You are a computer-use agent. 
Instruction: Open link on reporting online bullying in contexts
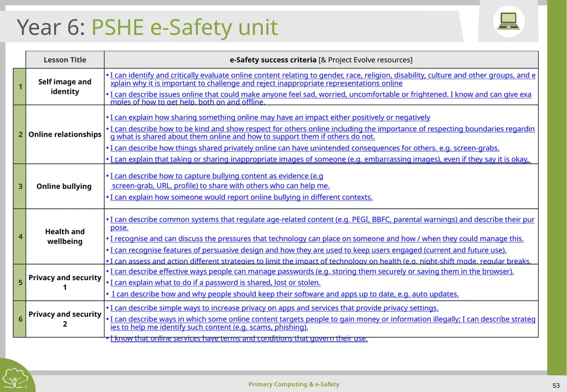[x=241, y=197]
